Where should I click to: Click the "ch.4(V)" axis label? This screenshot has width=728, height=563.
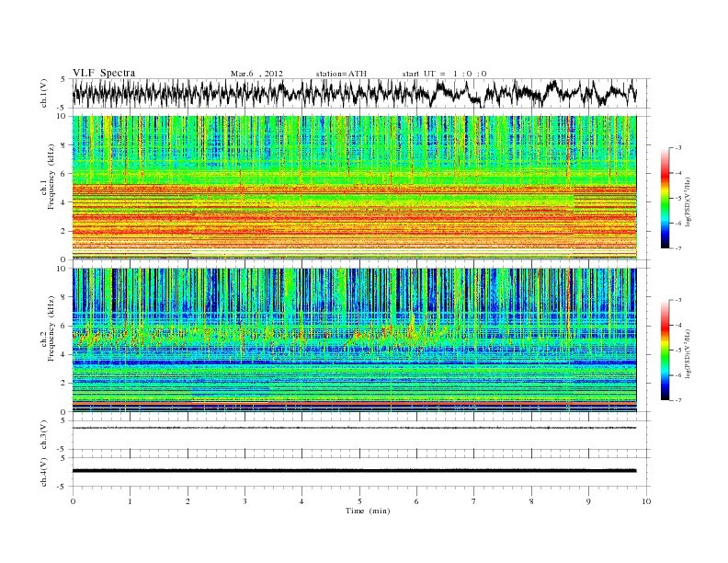click(44, 472)
